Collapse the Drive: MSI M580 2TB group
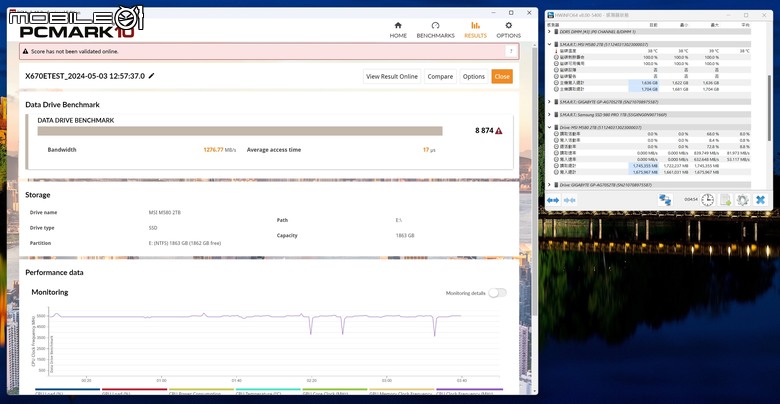 550,127
